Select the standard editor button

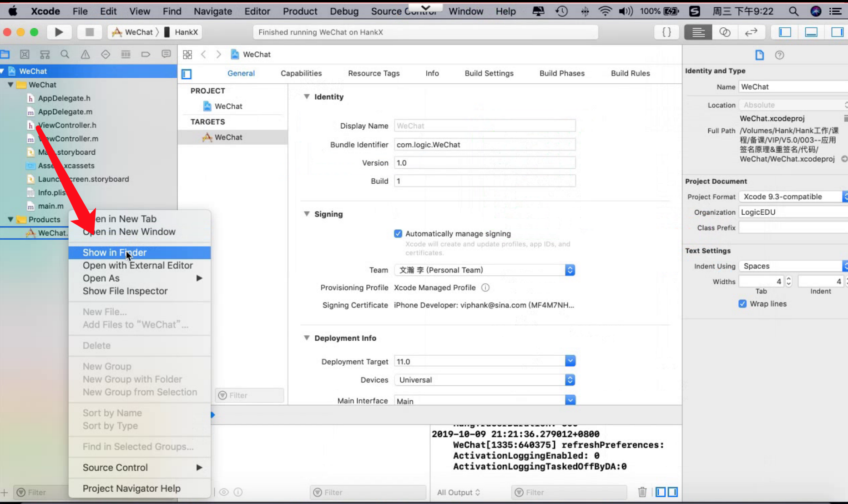(x=698, y=32)
